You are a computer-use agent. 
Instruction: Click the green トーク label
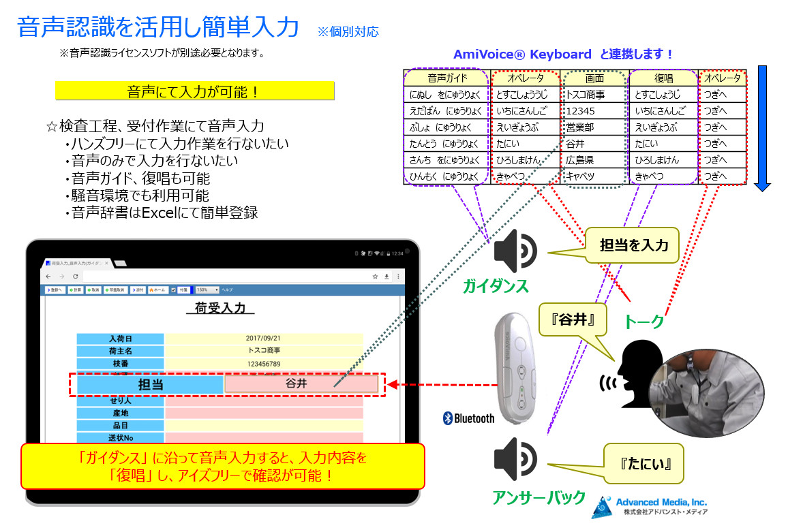643,322
